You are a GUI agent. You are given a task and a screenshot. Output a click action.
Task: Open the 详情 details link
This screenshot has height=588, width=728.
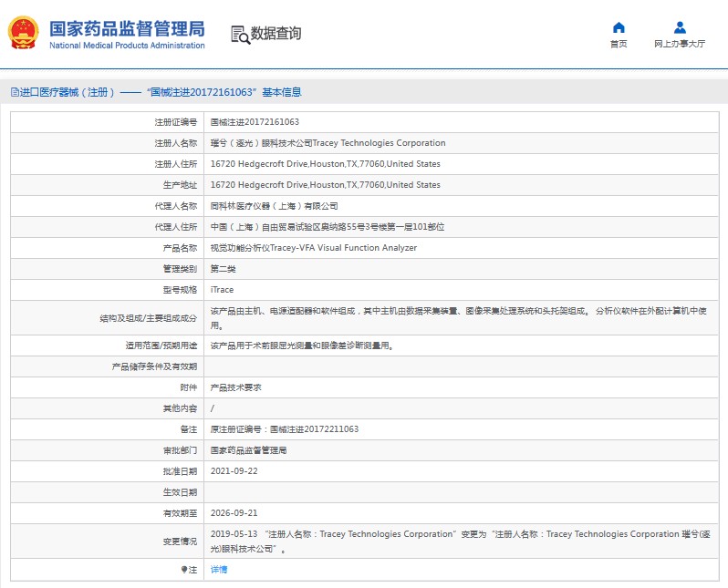(x=219, y=570)
